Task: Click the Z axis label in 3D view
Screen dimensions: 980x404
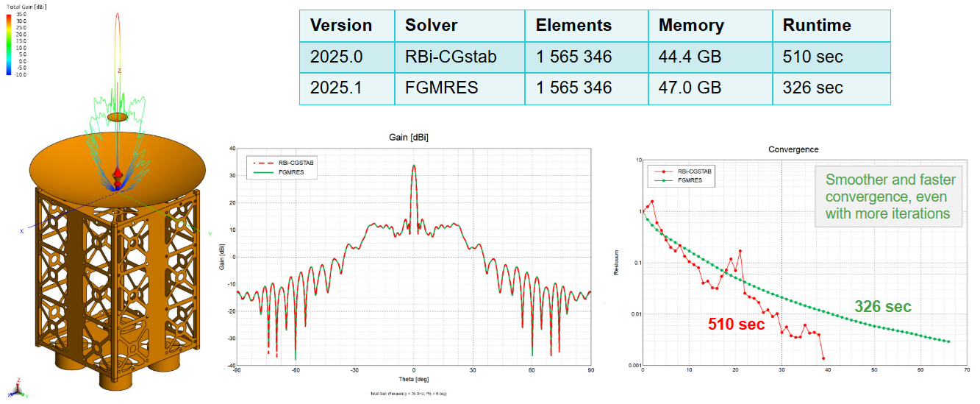Action: 119,71
